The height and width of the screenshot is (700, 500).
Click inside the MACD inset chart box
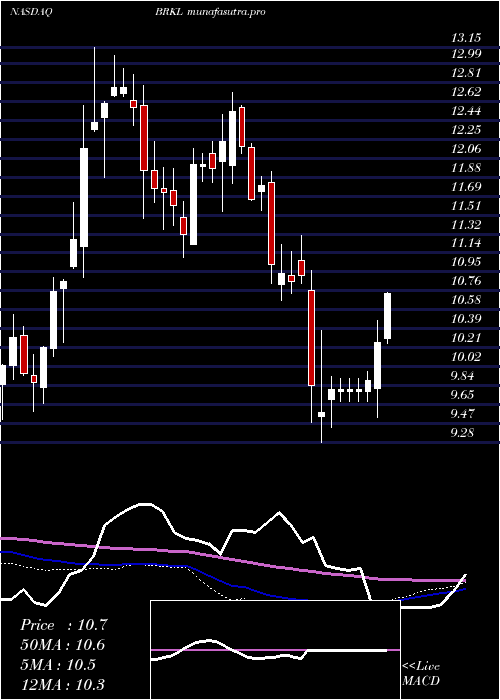click(275, 650)
